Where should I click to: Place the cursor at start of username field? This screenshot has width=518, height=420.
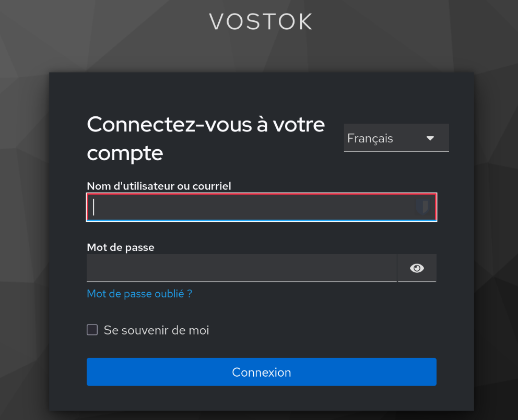point(93,207)
